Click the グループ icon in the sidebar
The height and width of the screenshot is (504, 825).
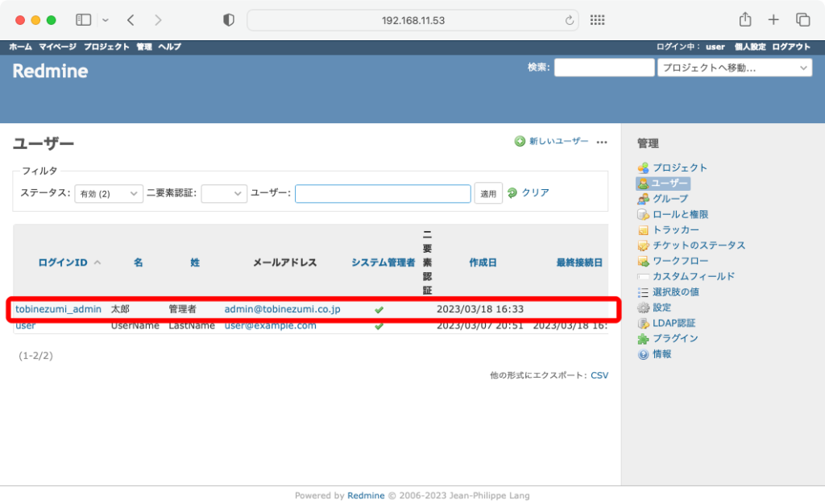(x=643, y=199)
